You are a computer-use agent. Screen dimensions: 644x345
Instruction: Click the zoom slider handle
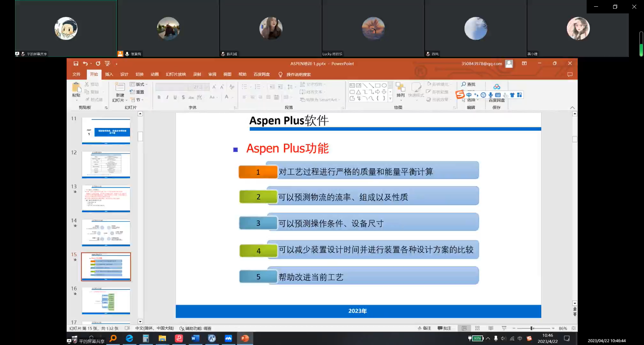click(532, 328)
